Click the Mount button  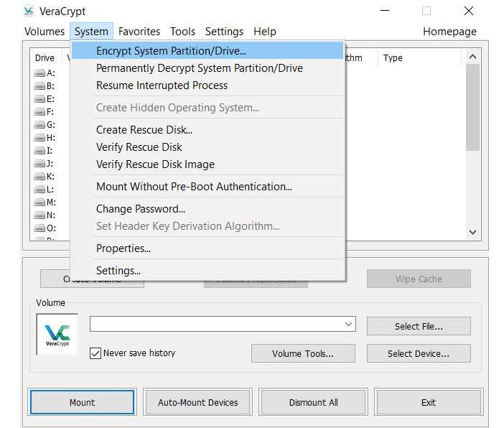coord(82,402)
